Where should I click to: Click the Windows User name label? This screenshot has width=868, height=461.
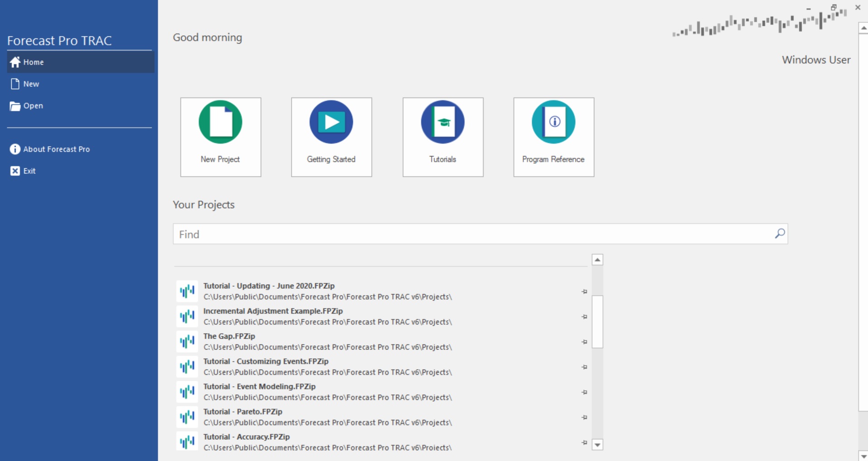pos(816,60)
